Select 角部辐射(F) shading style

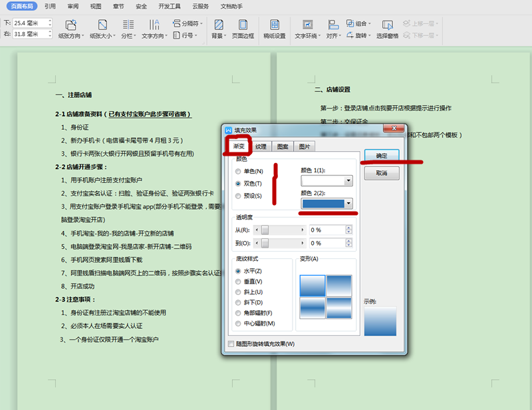click(x=254, y=313)
